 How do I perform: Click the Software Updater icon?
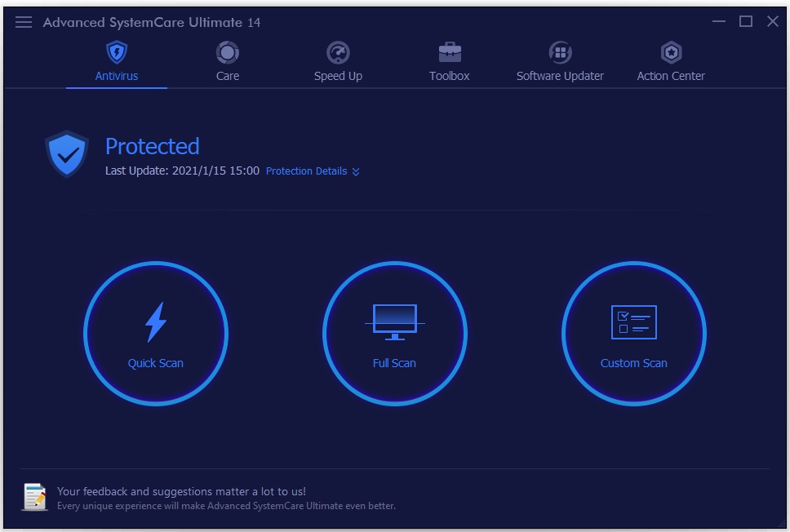[x=560, y=52]
